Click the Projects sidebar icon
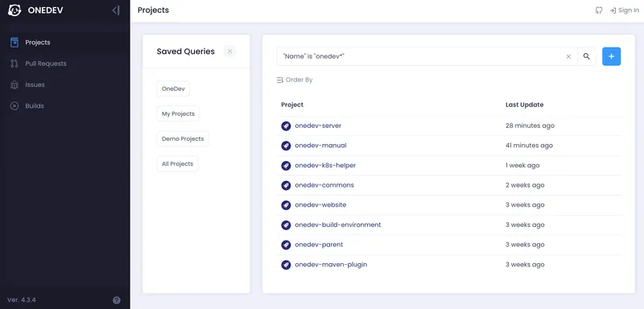The height and width of the screenshot is (309, 644). click(x=14, y=43)
